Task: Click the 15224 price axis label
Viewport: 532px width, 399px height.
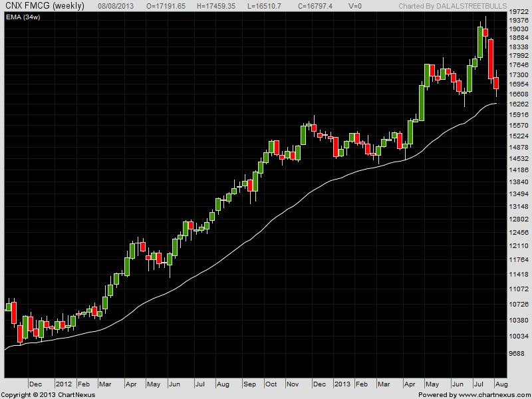Action: pyautogui.click(x=519, y=136)
